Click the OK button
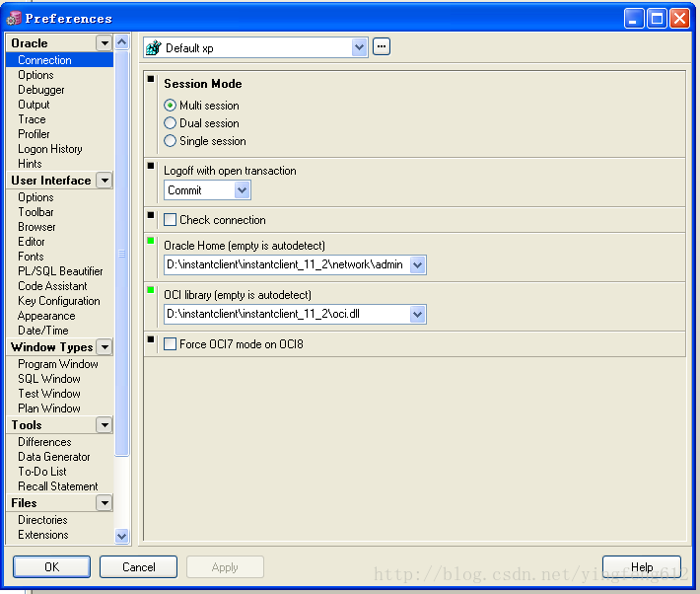Viewport: 700px width, 594px height. point(52,566)
